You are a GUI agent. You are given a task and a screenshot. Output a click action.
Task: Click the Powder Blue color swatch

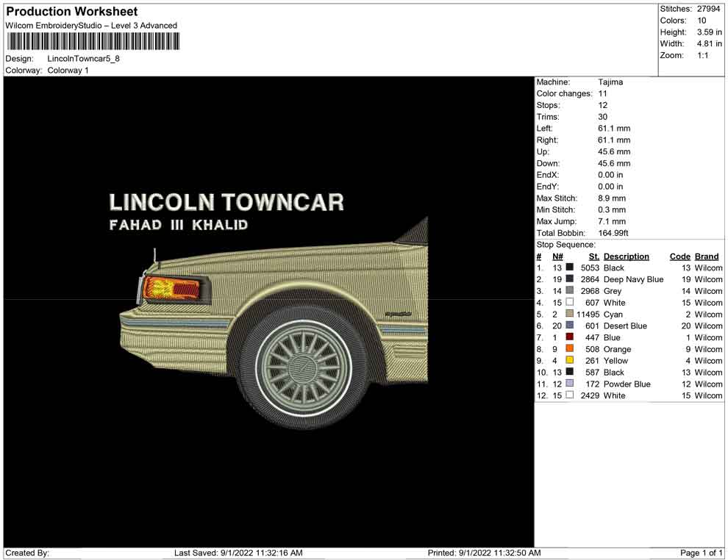tap(570, 383)
